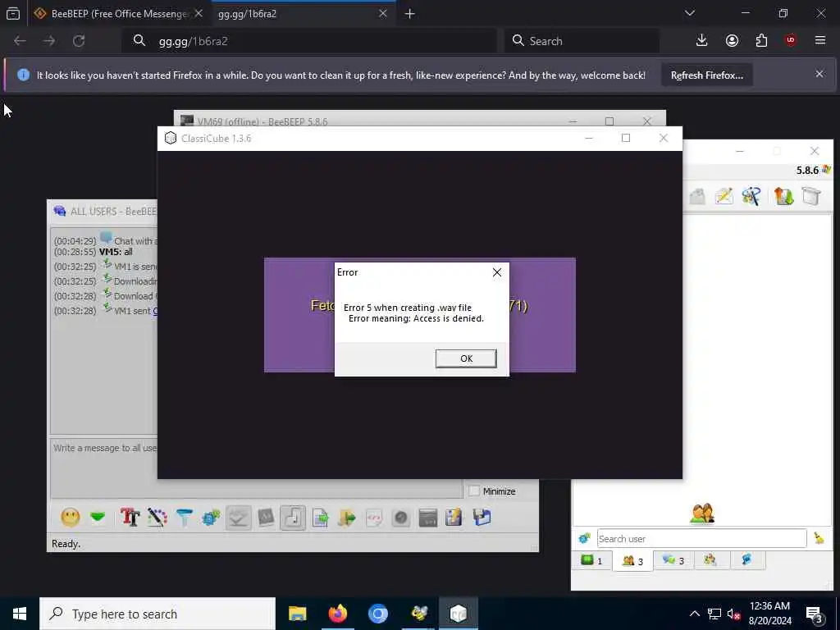Click the round grey record icon
840x630 pixels.
[x=400, y=518]
